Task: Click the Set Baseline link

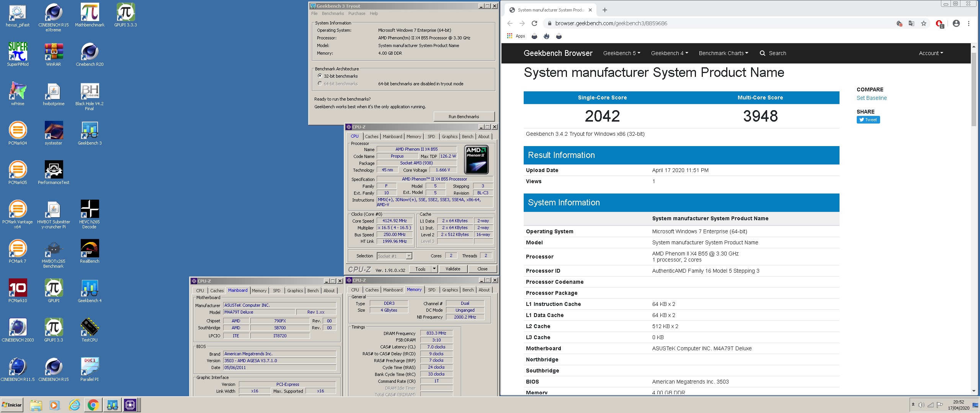Action: (871, 98)
